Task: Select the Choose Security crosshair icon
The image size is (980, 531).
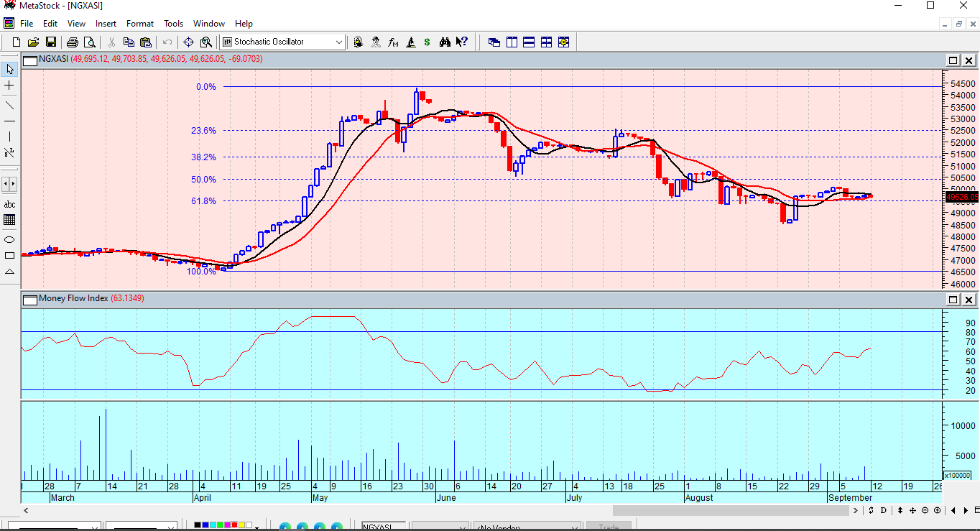Action: 189,42
